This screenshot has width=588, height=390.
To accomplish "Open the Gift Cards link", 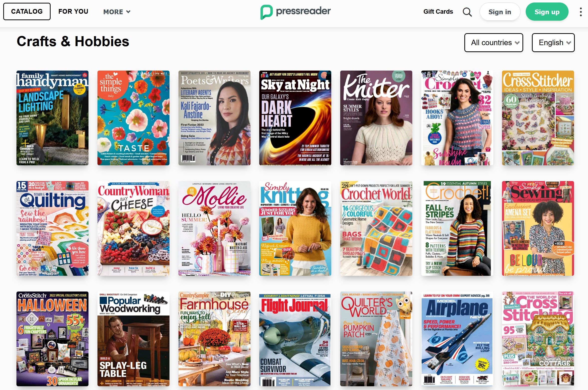I will [x=438, y=11].
